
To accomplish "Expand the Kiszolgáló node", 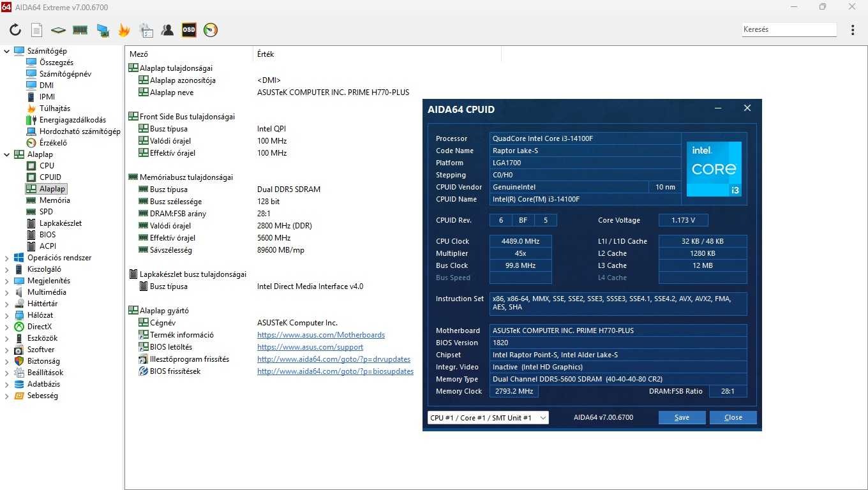I will (7, 269).
